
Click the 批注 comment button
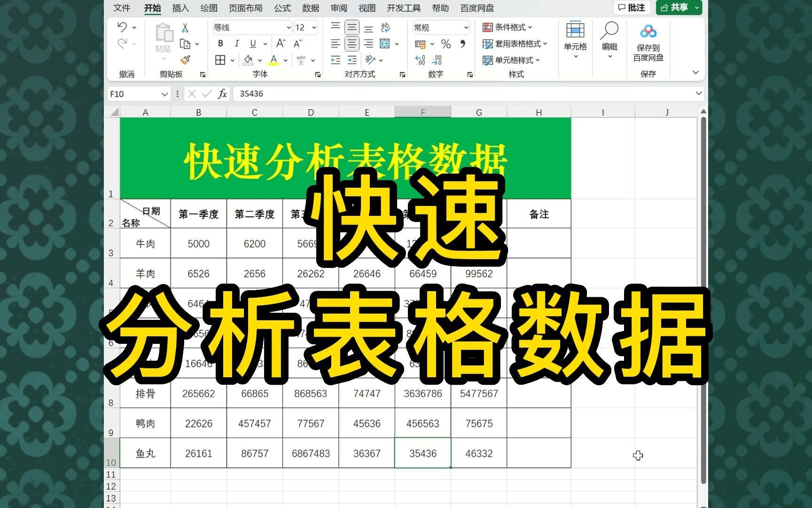click(632, 8)
